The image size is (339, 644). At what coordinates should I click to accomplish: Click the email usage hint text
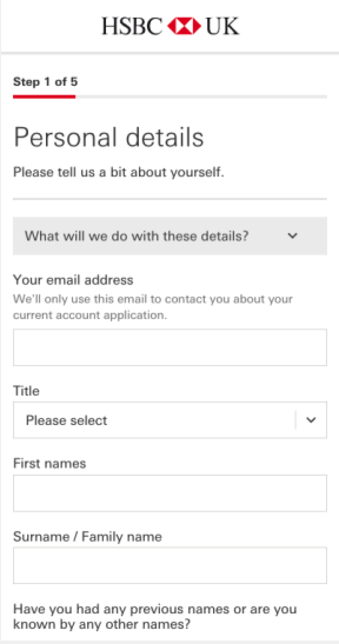(153, 307)
